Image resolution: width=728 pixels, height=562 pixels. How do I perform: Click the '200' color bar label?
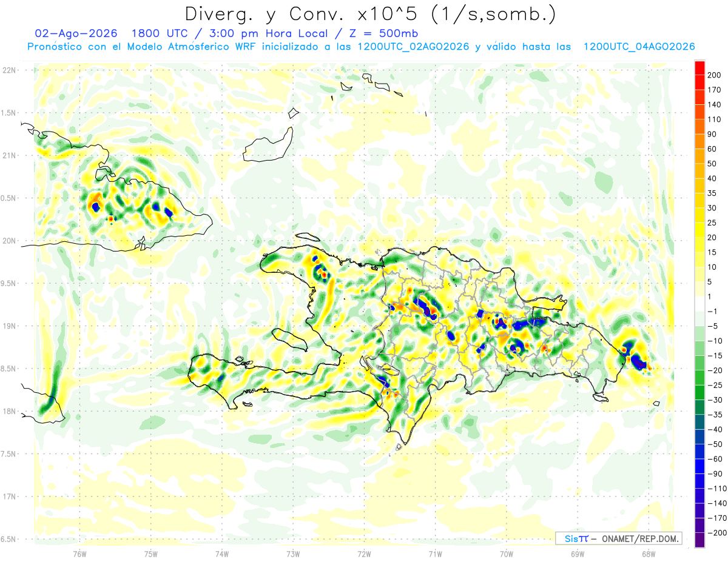coord(715,75)
